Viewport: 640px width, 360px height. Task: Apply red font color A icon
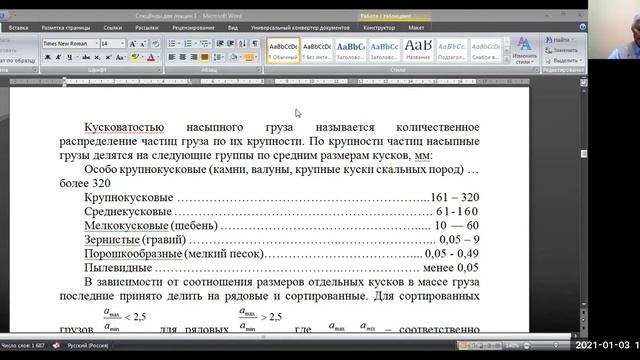point(151,58)
